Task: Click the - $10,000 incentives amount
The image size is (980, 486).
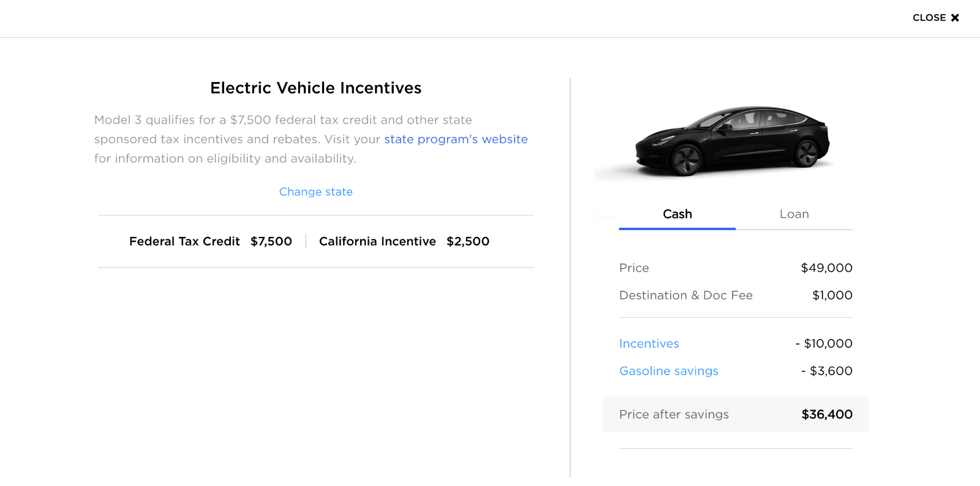Action: tap(824, 343)
